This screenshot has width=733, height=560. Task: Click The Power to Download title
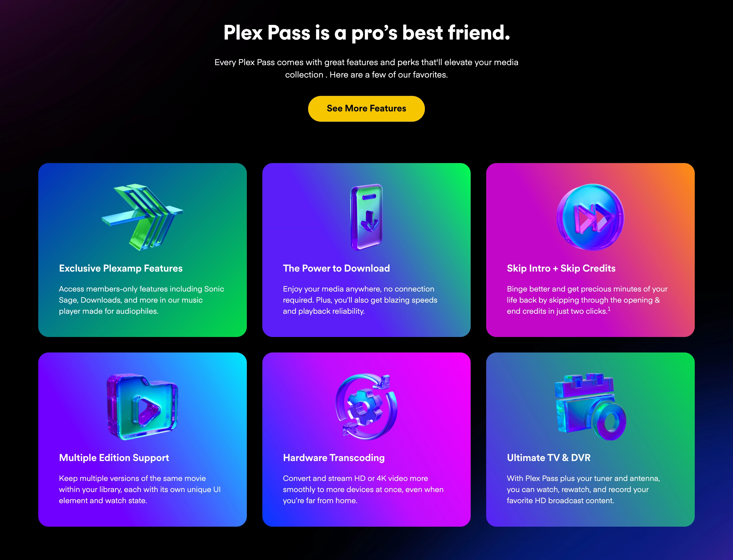[336, 268]
